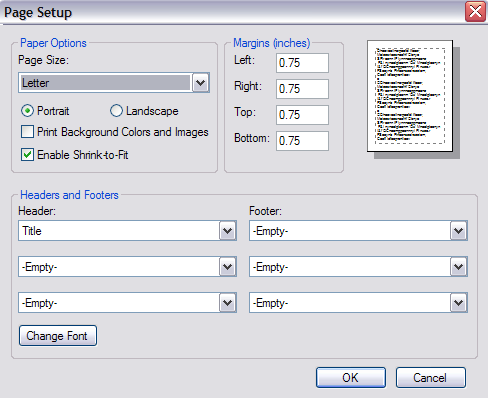
Task: Click the Top margin input field
Action: (302, 115)
